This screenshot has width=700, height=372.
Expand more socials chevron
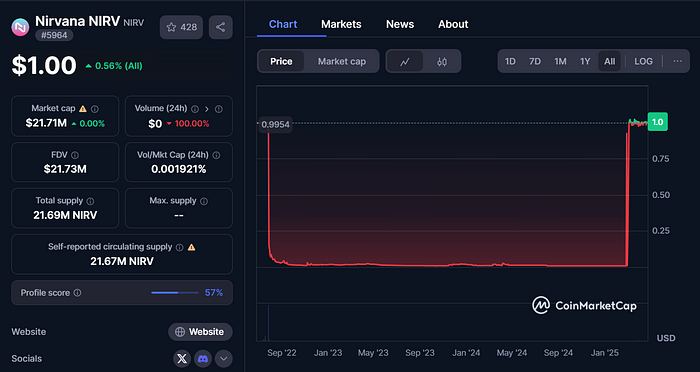pos(224,359)
